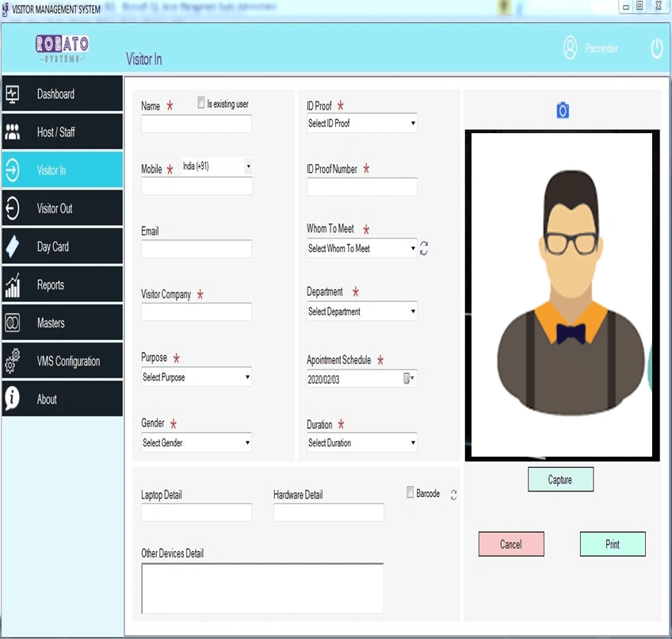Select the Visitor Out arrow icon
The width and height of the screenshot is (672, 639).
[14, 208]
